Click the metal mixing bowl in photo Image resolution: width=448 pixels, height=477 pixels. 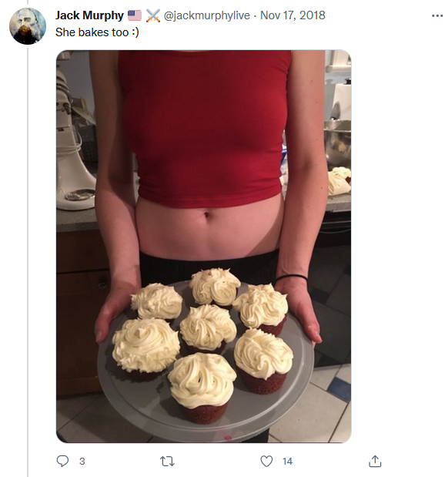(337, 143)
